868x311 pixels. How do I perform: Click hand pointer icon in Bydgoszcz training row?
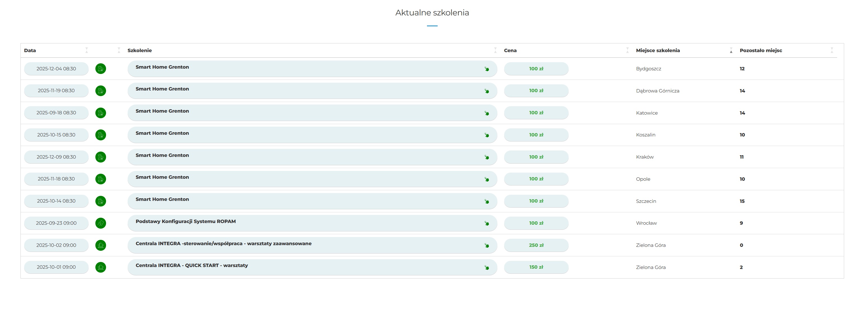click(x=486, y=69)
